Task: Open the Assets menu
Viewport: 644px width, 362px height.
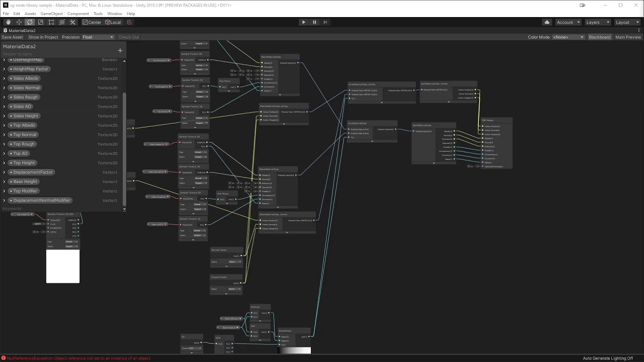Action: [30, 14]
